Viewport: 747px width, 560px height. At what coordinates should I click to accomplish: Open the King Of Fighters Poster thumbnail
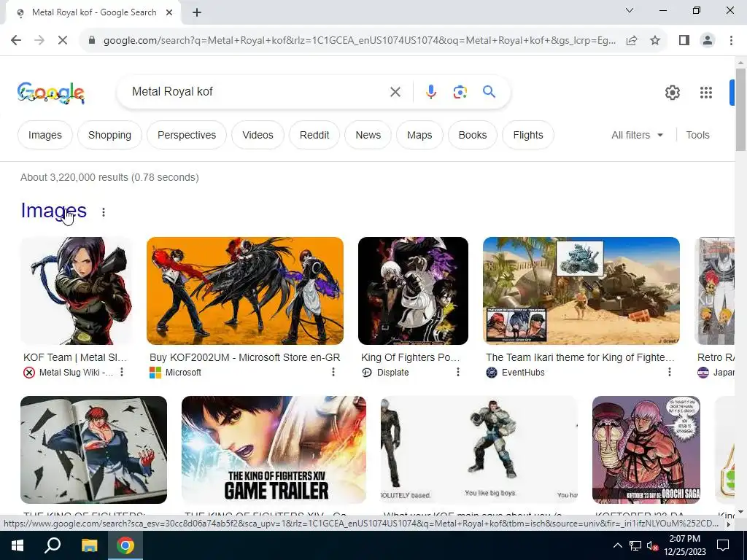point(413,291)
